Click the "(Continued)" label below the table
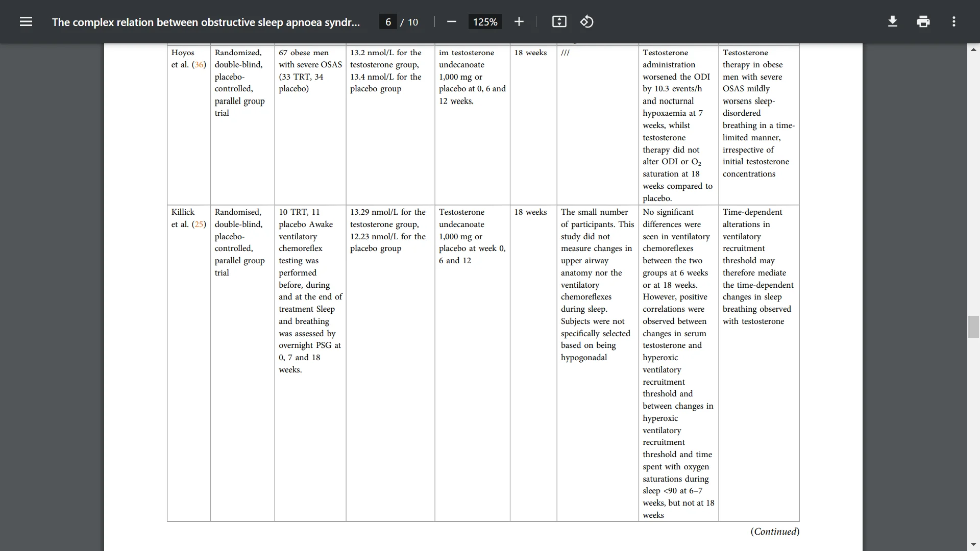This screenshot has height=551, width=980. (775, 532)
